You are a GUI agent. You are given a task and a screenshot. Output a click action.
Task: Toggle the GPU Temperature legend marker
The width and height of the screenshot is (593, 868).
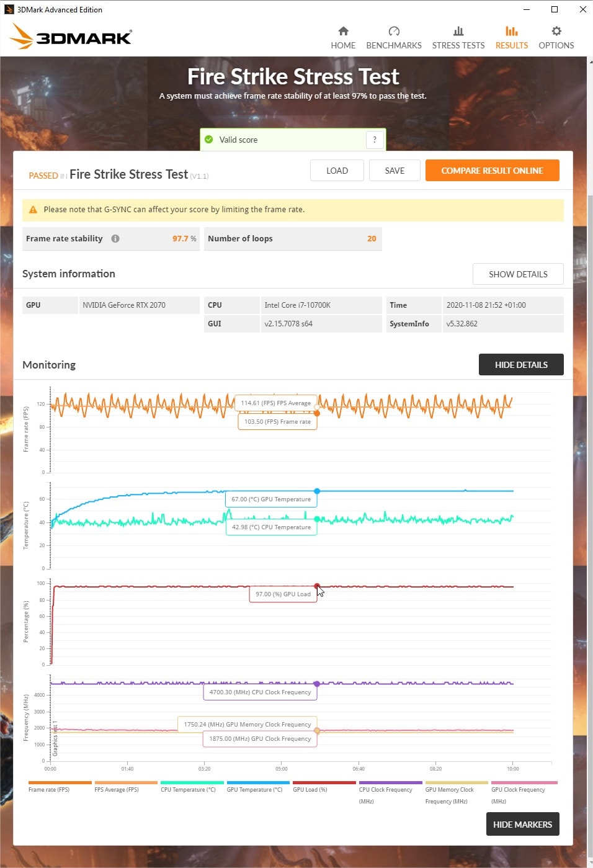[x=257, y=783]
